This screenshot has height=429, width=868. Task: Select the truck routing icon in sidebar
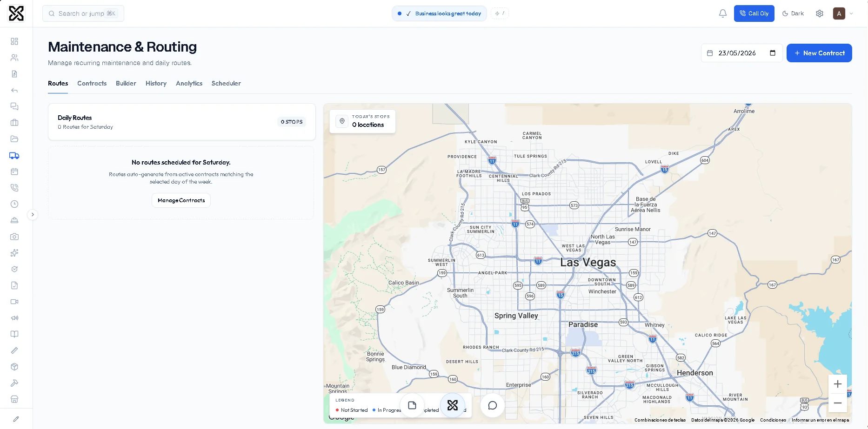14,155
